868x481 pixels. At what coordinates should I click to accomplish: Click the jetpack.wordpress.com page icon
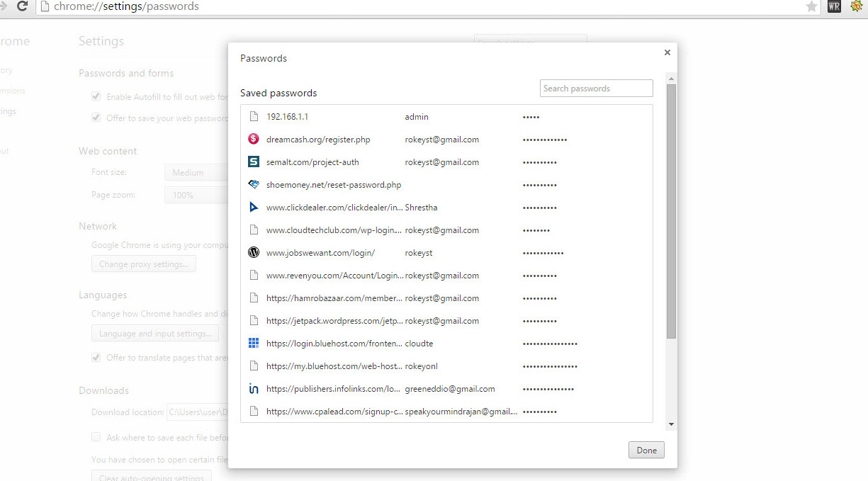point(254,321)
